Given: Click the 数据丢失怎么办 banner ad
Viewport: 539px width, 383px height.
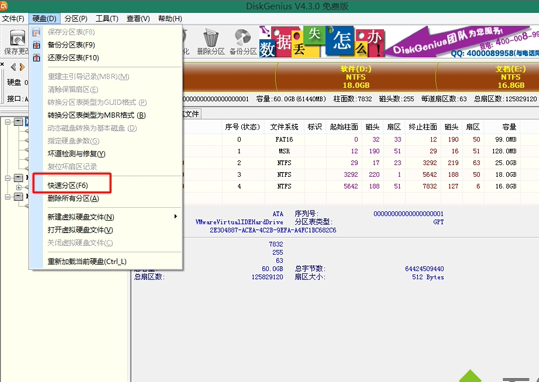Looking at the screenshot, I should [322, 41].
